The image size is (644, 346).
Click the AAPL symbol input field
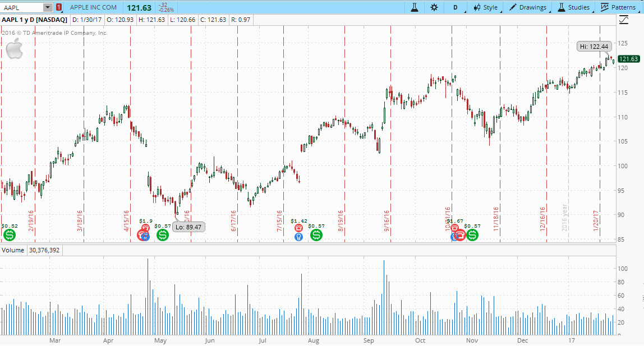[22, 7]
